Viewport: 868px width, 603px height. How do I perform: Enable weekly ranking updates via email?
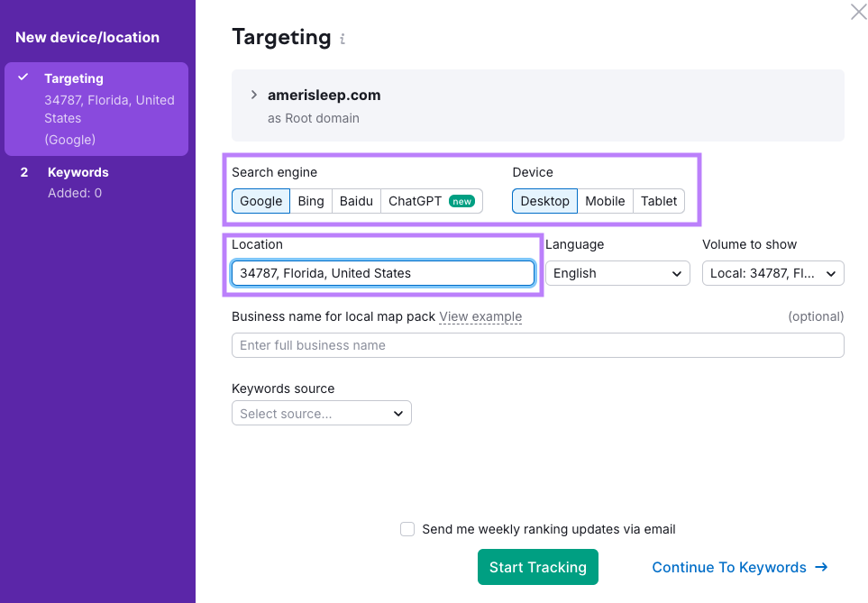point(407,529)
